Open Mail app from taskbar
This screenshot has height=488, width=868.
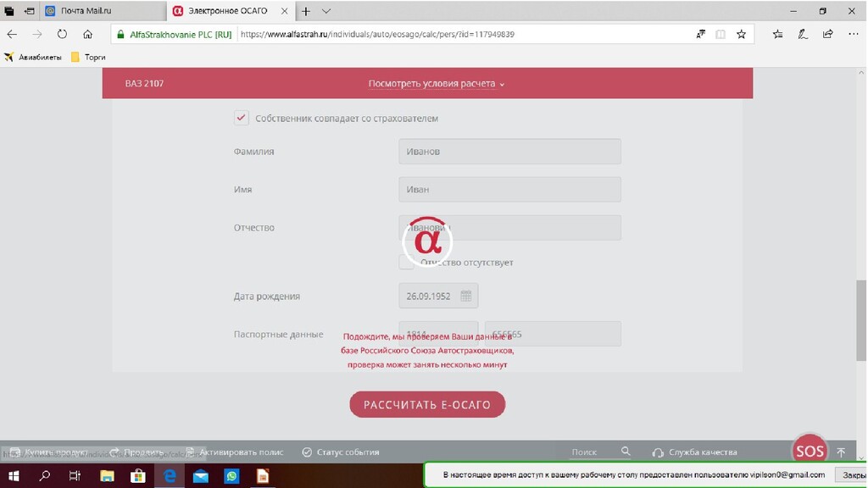coord(200,476)
